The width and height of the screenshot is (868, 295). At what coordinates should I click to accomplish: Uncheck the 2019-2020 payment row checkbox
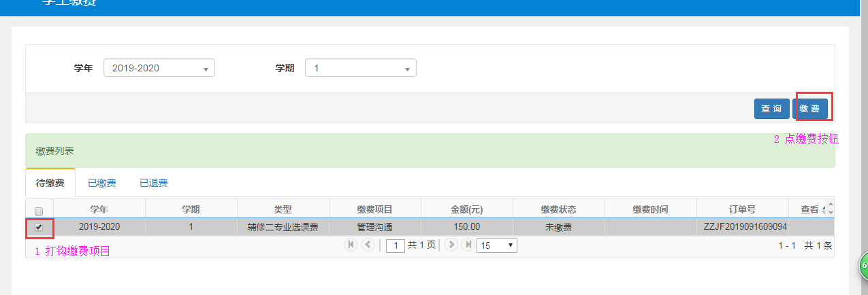click(39, 226)
